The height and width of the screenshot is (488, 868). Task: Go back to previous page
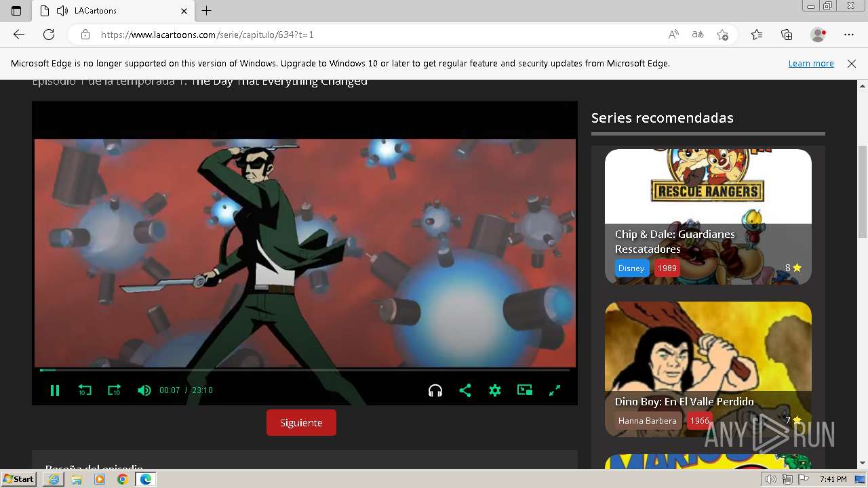[19, 35]
